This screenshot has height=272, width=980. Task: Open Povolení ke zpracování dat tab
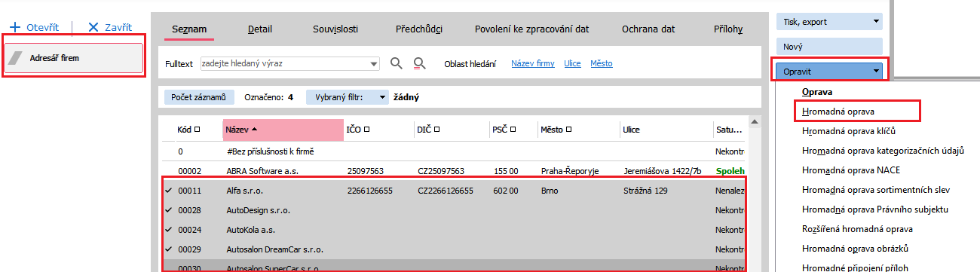[x=531, y=29]
